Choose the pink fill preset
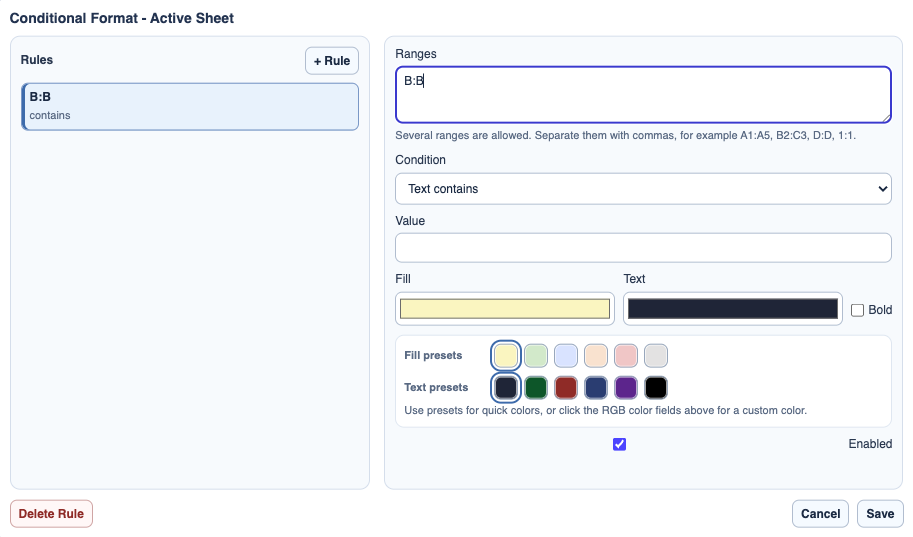The image size is (913, 537). (626, 356)
